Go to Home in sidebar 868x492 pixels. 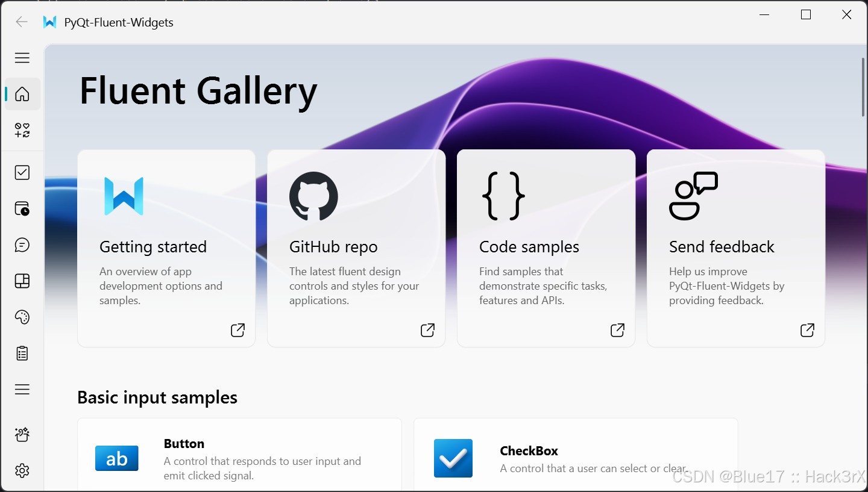pos(22,94)
